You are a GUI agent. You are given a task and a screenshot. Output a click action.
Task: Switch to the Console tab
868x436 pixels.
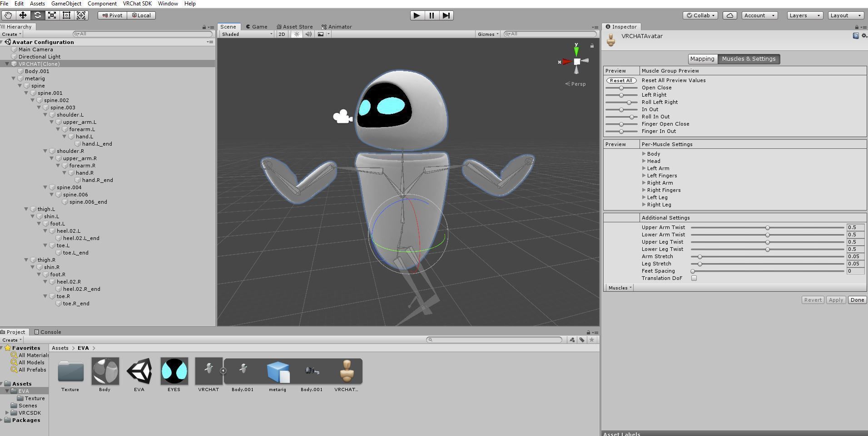point(47,332)
